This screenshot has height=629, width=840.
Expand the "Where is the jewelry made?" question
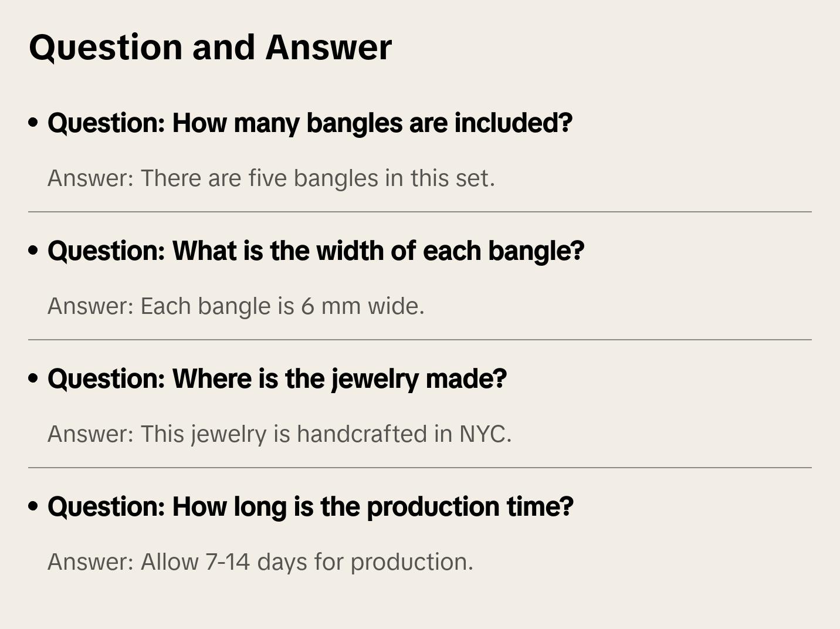tap(277, 379)
